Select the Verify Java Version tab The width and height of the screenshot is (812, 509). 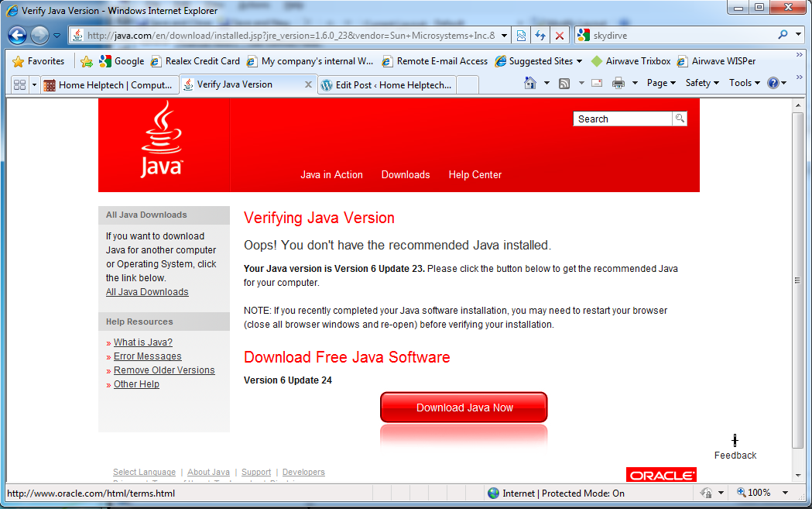pyautogui.click(x=235, y=84)
